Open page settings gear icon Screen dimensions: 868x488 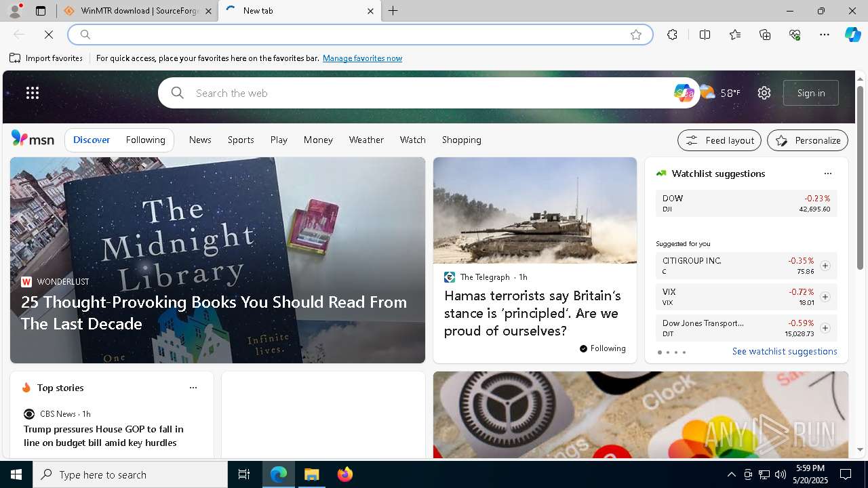click(764, 93)
